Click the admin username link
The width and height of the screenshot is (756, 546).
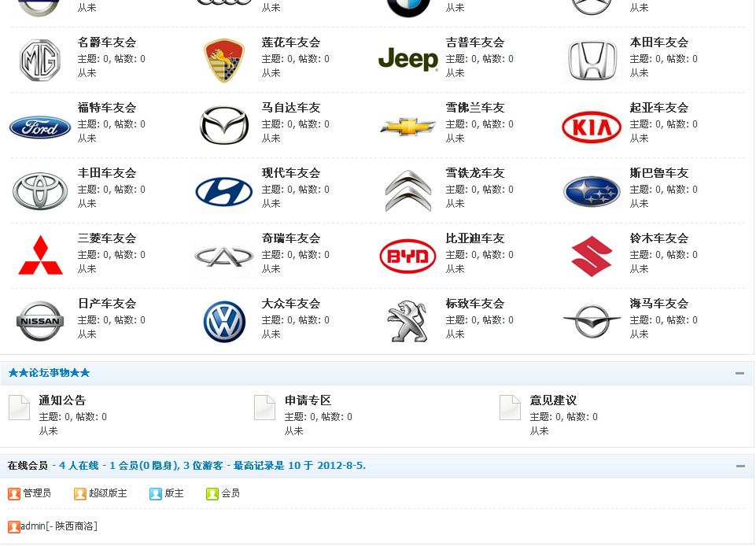(33, 526)
